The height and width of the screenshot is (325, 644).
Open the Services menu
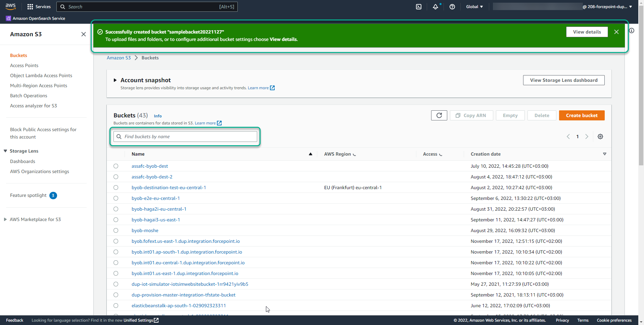coord(39,6)
